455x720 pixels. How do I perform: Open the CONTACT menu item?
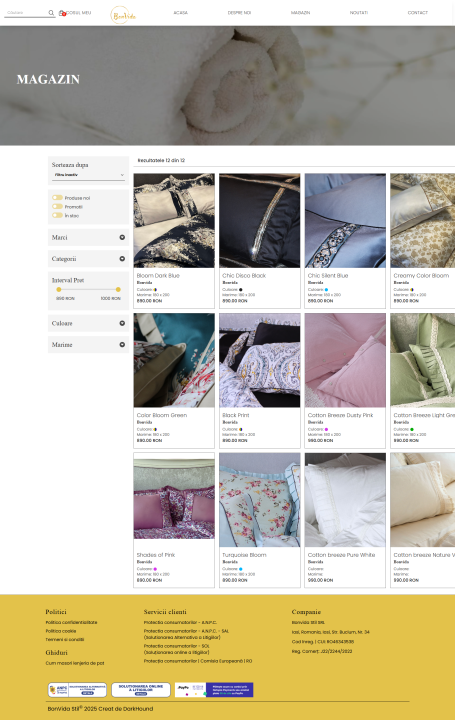click(x=417, y=13)
